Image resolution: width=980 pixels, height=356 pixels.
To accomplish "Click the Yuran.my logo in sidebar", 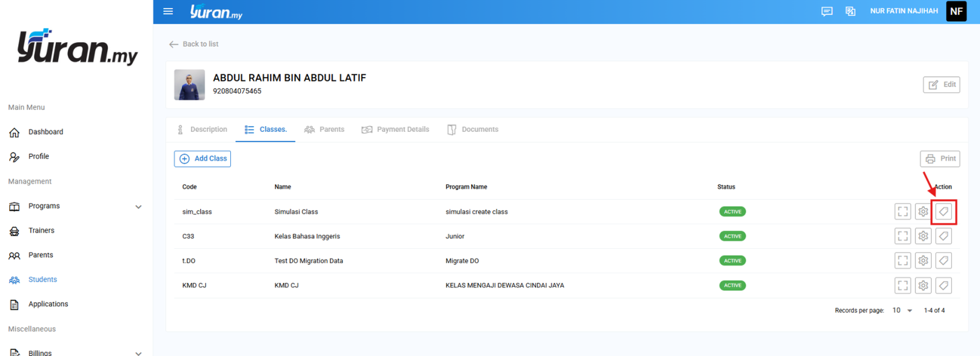I will point(78,48).
